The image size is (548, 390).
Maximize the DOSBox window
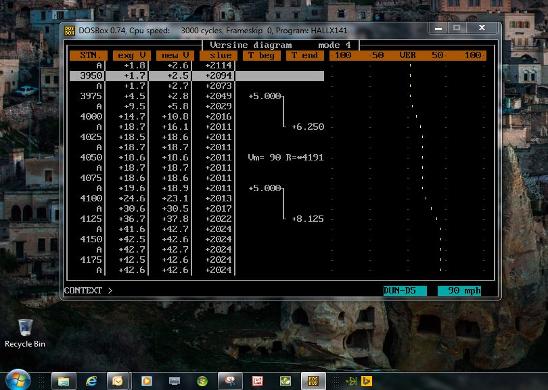[456, 28]
